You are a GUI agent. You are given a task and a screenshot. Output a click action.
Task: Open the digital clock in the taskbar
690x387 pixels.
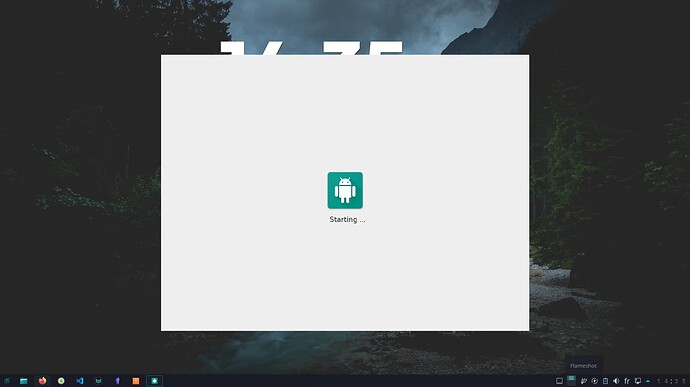(672, 381)
